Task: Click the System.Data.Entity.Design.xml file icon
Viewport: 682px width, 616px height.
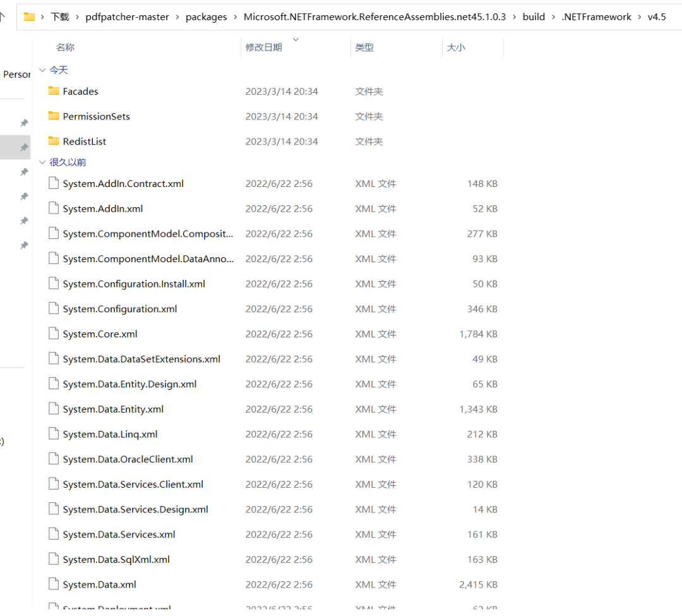Action: click(x=54, y=383)
